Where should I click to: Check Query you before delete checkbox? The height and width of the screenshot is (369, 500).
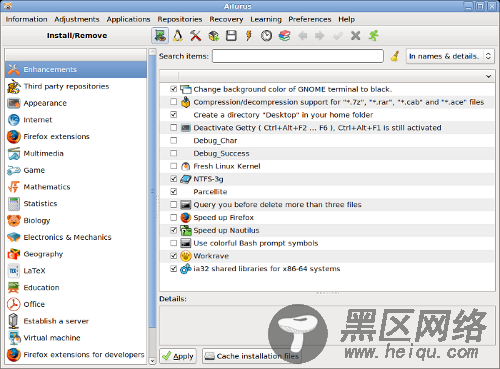(173, 204)
